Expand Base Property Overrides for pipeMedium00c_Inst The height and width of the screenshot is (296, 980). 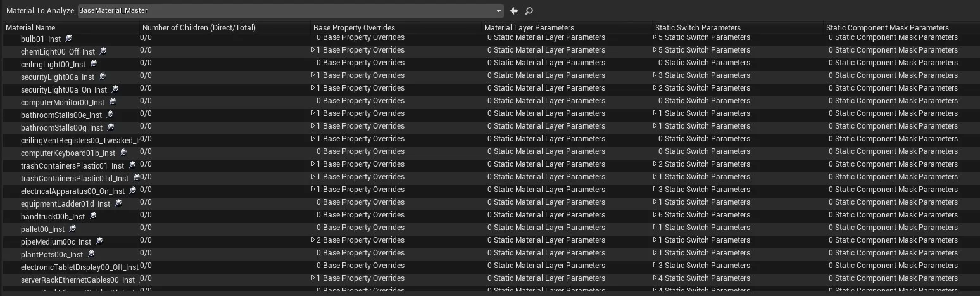coord(313,240)
